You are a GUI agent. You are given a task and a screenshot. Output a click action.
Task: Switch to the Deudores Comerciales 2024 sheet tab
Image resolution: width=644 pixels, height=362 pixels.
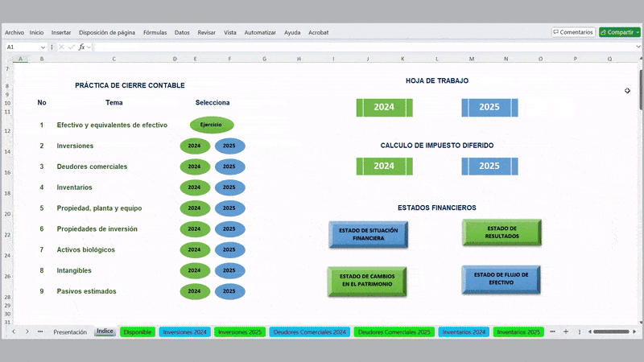310,331
